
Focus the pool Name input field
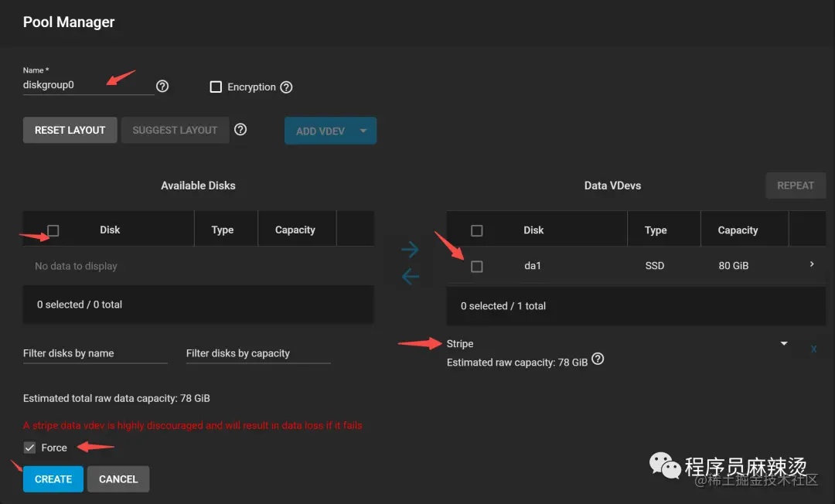[88, 85]
